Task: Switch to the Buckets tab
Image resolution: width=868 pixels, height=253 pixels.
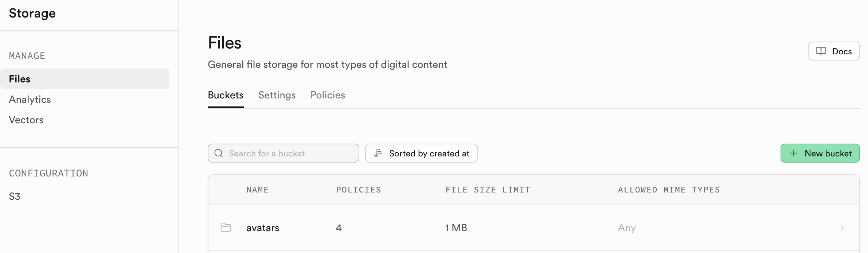Action: [226, 95]
